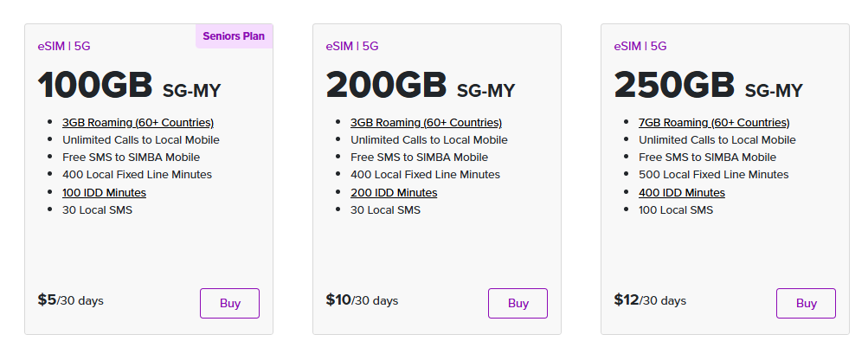Click the 500 Local Fixed Line Minutes item
This screenshot has width=868, height=354.
coord(714,175)
